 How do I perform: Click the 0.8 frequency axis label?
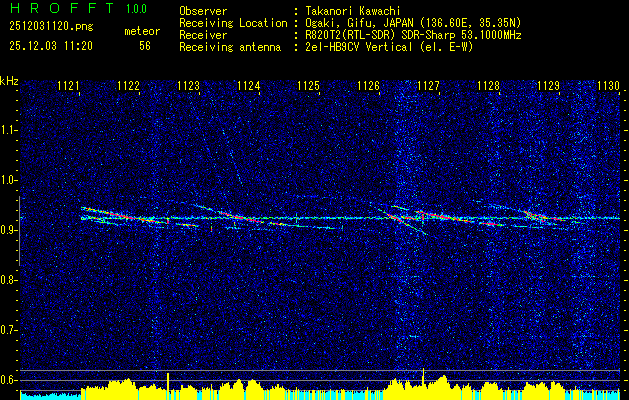coord(7,280)
